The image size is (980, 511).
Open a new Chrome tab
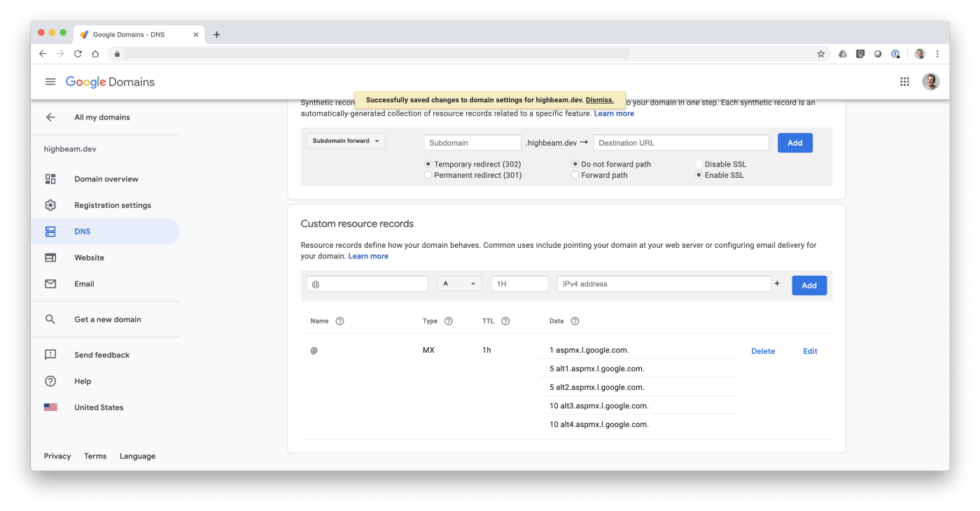click(x=216, y=34)
